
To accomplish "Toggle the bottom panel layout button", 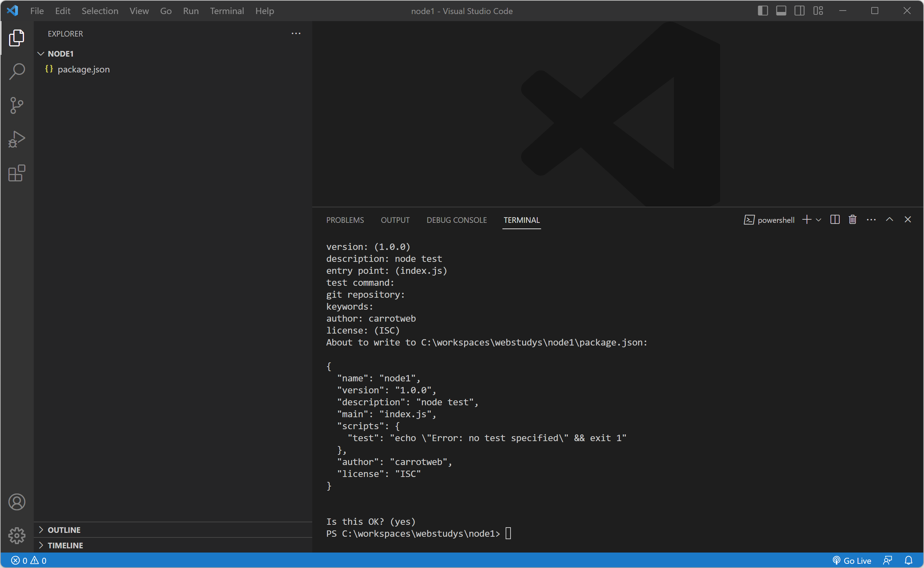I will (781, 11).
